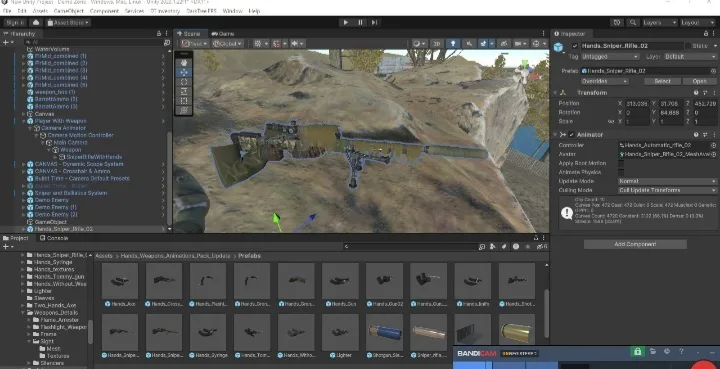This screenshot has width=720, height=369.
Task: Toggle scene effects (skybox, fog) button
Action: click(x=483, y=44)
